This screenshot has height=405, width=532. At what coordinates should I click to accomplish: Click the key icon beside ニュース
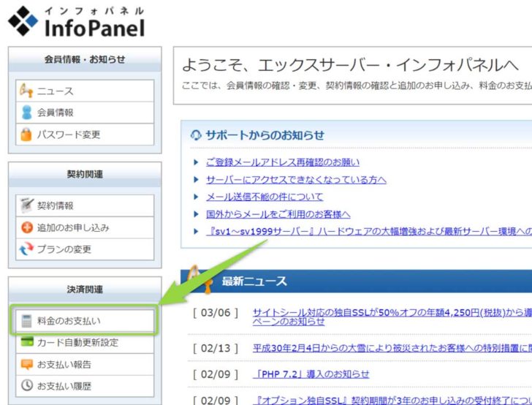[26, 91]
